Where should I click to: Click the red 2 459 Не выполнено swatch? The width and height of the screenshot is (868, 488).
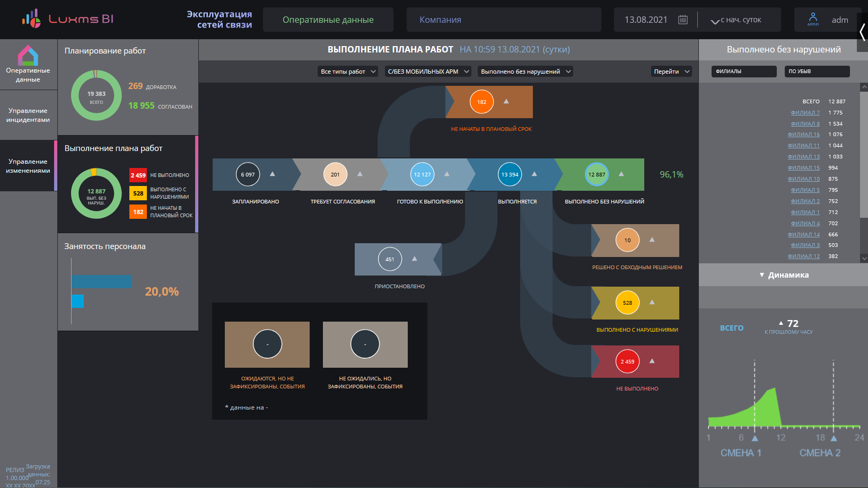tap(138, 175)
